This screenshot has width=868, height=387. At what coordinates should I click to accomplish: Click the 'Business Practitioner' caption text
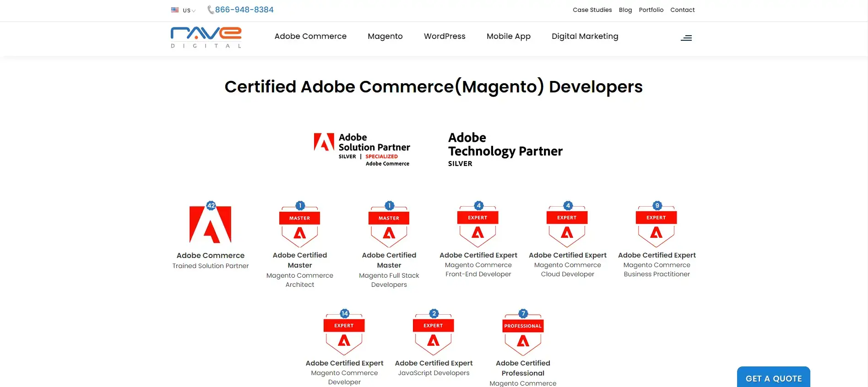657,274
